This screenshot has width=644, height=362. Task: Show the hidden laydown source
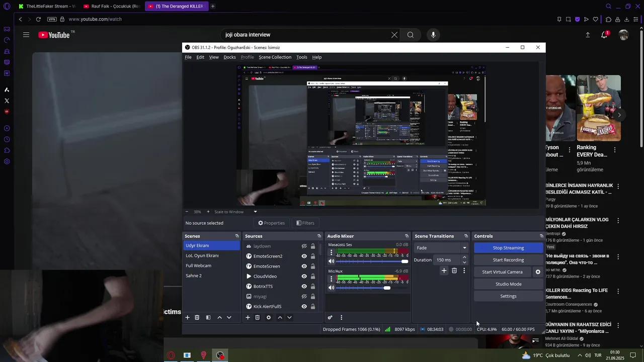pos(304,246)
